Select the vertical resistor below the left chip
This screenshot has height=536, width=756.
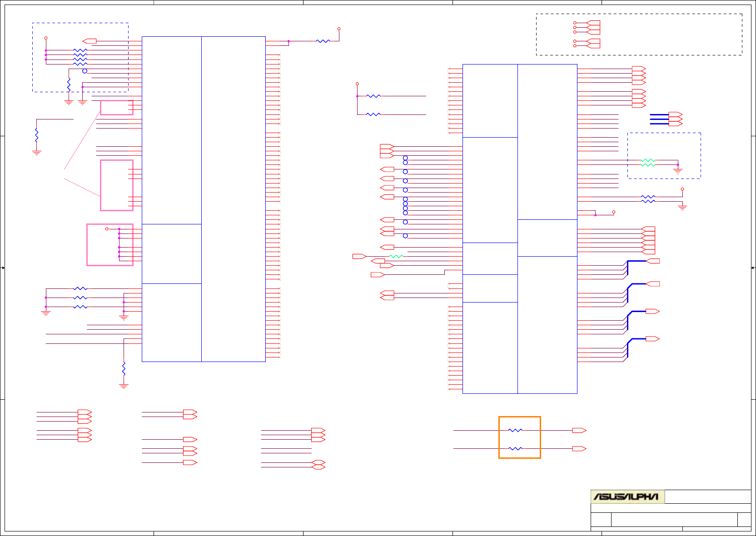(x=124, y=368)
